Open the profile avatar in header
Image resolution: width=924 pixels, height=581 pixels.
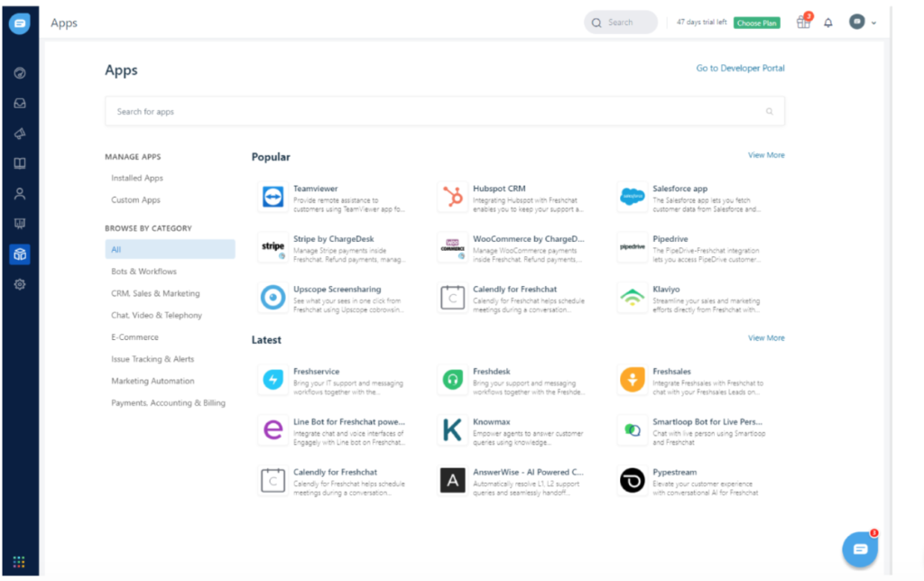pyautogui.click(x=857, y=22)
